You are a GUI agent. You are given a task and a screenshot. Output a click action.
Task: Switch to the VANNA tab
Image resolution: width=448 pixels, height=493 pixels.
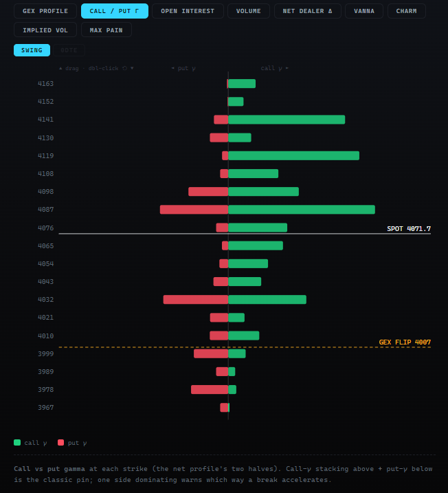tap(364, 11)
